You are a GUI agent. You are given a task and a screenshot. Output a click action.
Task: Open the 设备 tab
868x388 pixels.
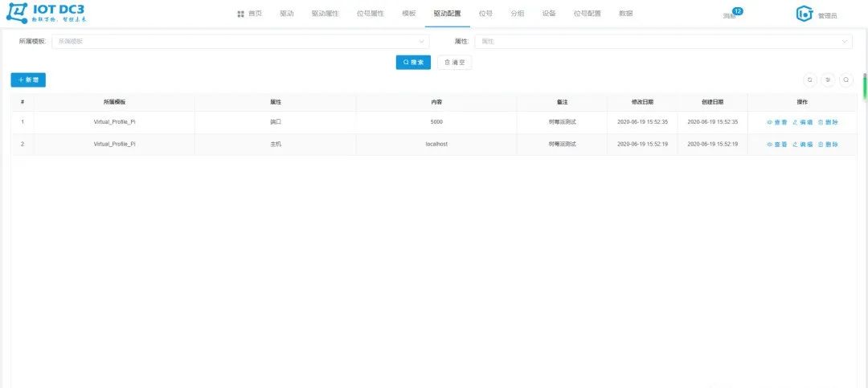pyautogui.click(x=549, y=14)
